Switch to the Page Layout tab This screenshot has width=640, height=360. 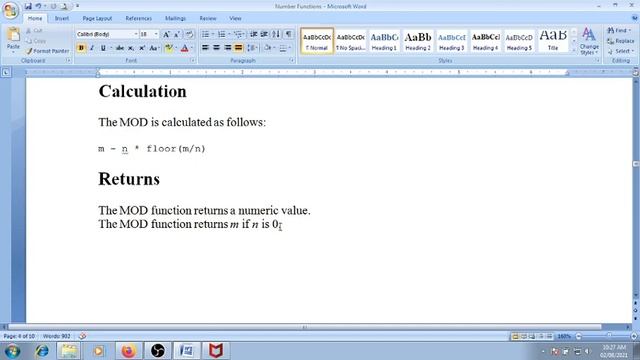(x=97, y=18)
